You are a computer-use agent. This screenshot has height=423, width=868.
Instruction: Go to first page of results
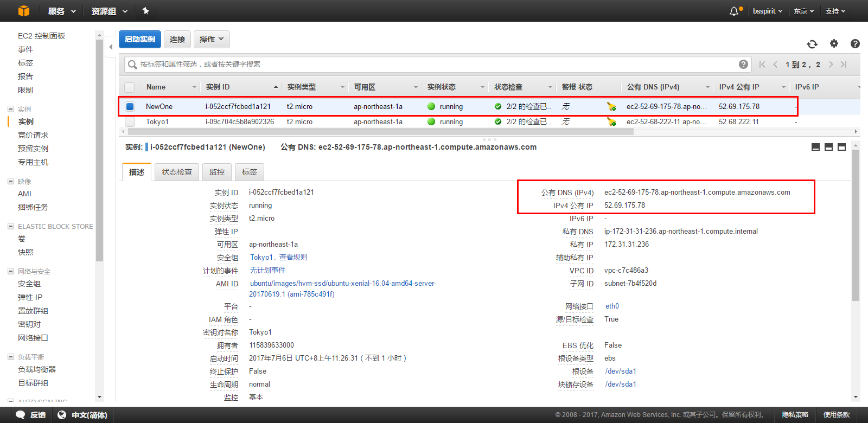click(x=762, y=64)
